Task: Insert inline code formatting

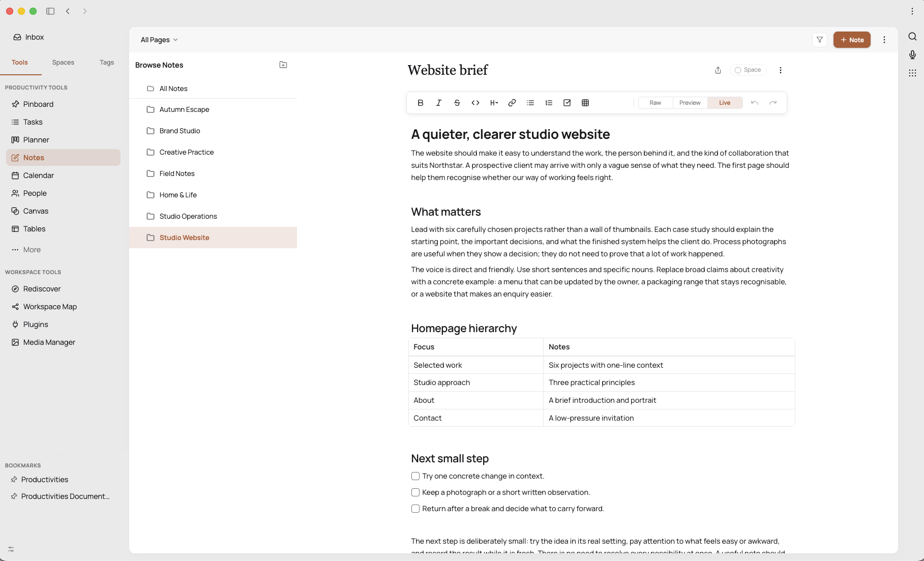Action: [x=475, y=103]
